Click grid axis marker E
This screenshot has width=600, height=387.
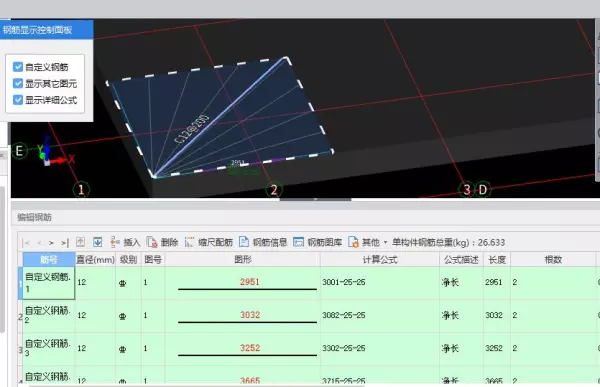[x=19, y=150]
